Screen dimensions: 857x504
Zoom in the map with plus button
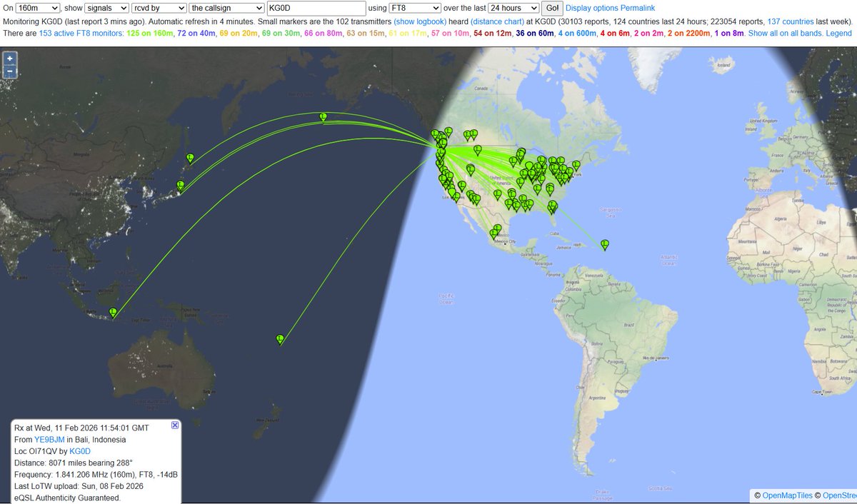click(x=10, y=59)
